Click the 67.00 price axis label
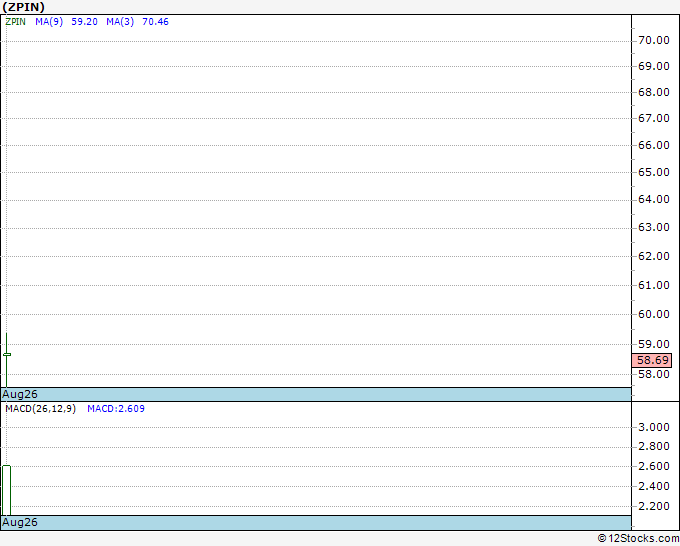The width and height of the screenshot is (680, 546). pos(654,118)
